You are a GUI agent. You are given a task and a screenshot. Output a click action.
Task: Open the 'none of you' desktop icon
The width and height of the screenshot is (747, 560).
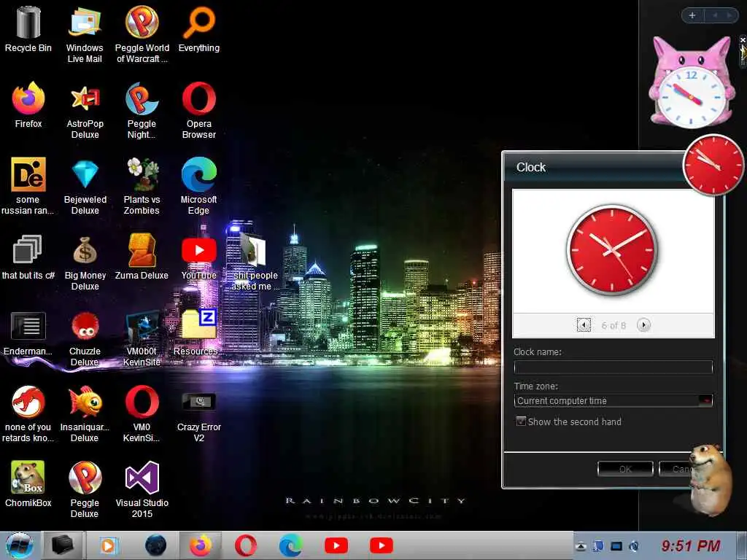pyautogui.click(x=28, y=413)
